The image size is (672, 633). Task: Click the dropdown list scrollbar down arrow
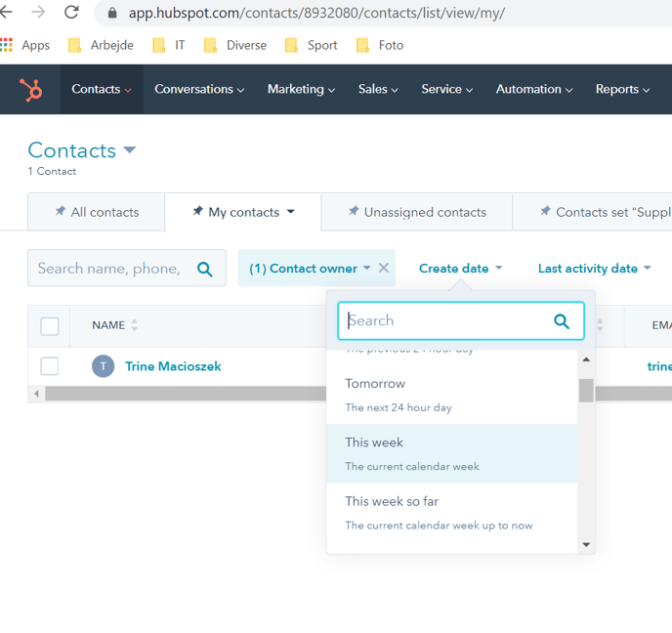(586, 544)
